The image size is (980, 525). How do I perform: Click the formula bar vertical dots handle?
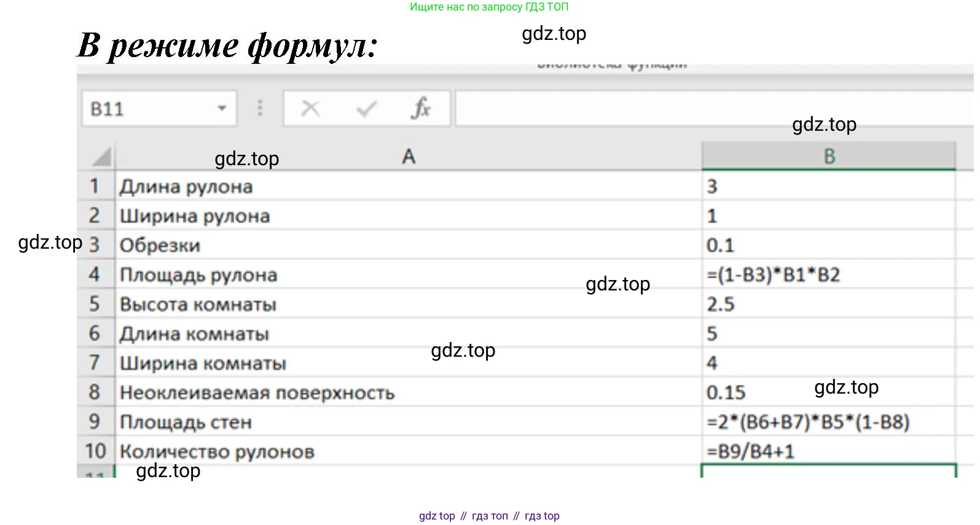(x=261, y=109)
